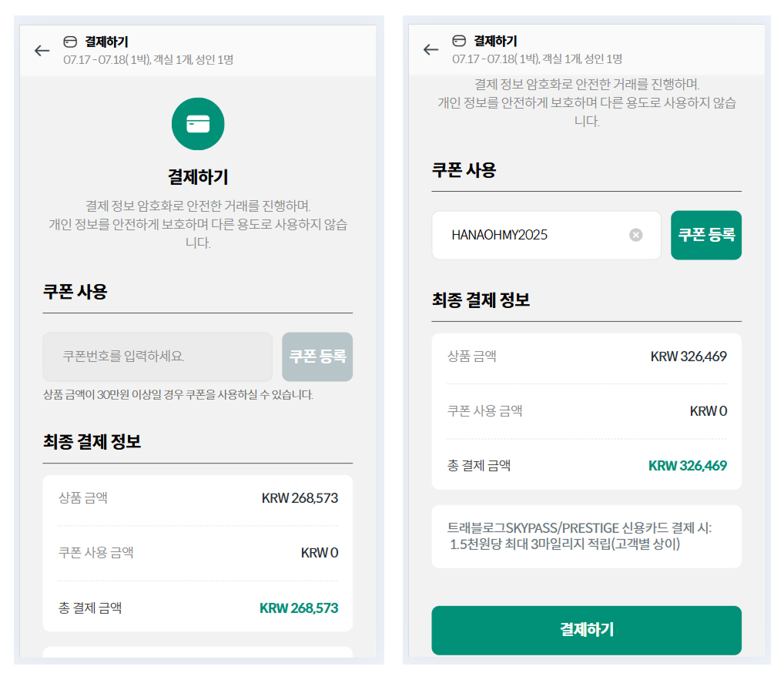
Task: Click the coupon field containing HANAOHMY2025
Action: (x=539, y=235)
